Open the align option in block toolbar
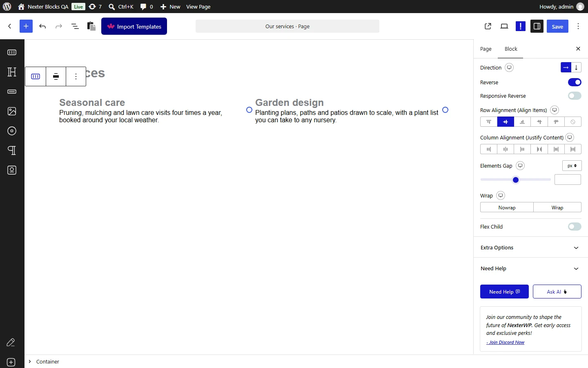The image size is (588, 368). 56,76
